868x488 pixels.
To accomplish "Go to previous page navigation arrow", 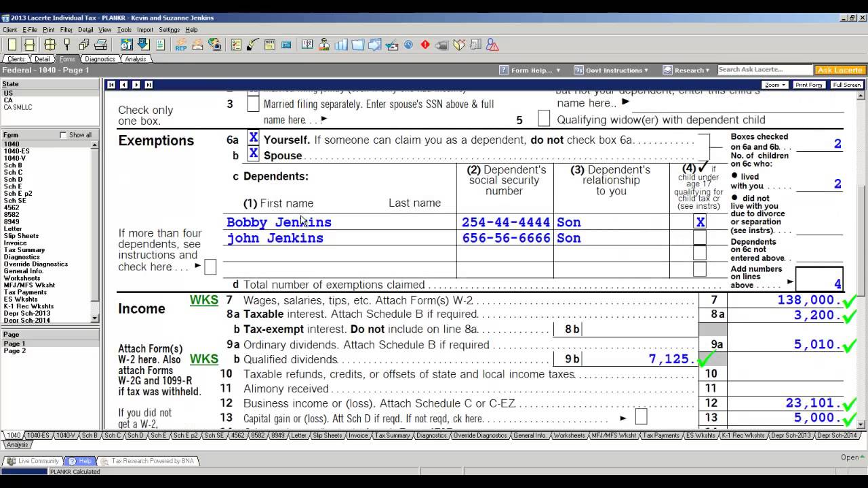I will pyautogui.click(x=123, y=85).
